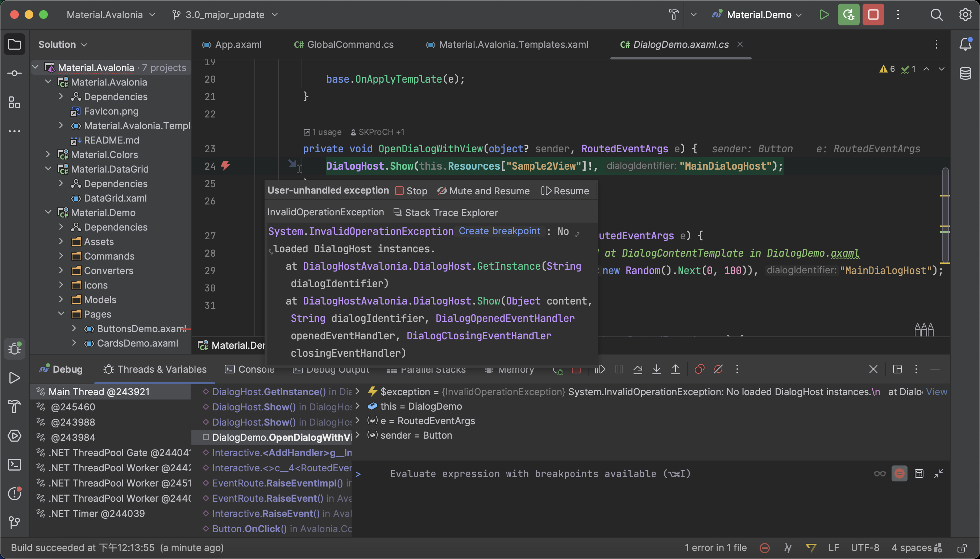This screenshot has height=559, width=980.
Task: Open the Database tool window on right sidebar
Action: coord(966,73)
